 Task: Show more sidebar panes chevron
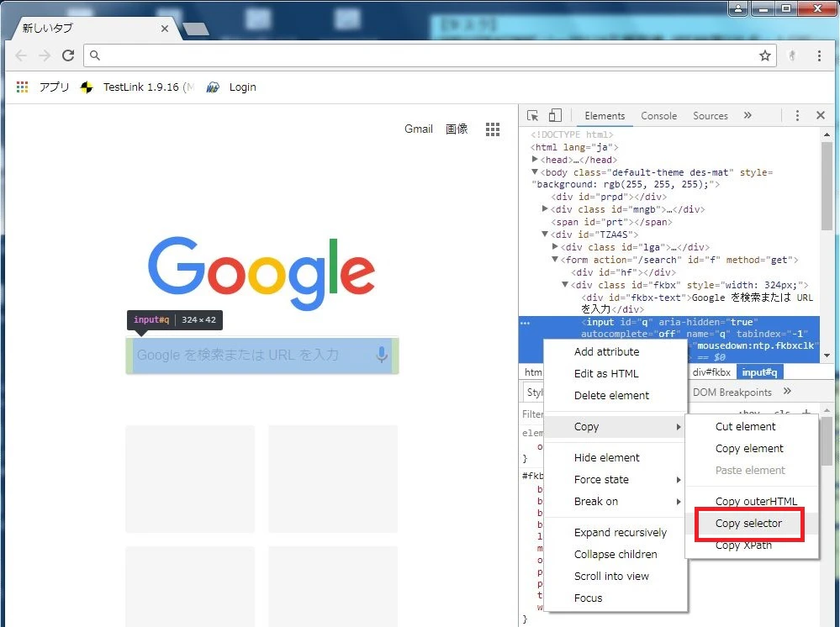(x=787, y=392)
